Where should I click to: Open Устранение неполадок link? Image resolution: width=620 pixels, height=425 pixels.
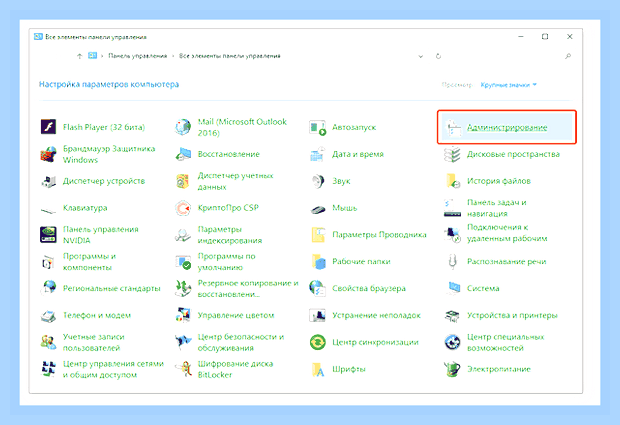click(x=376, y=315)
